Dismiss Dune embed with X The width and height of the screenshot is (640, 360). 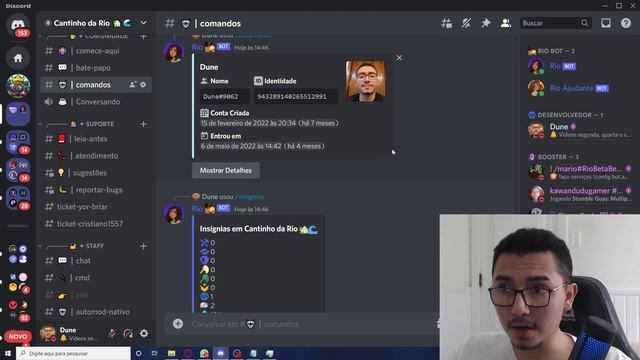(399, 58)
